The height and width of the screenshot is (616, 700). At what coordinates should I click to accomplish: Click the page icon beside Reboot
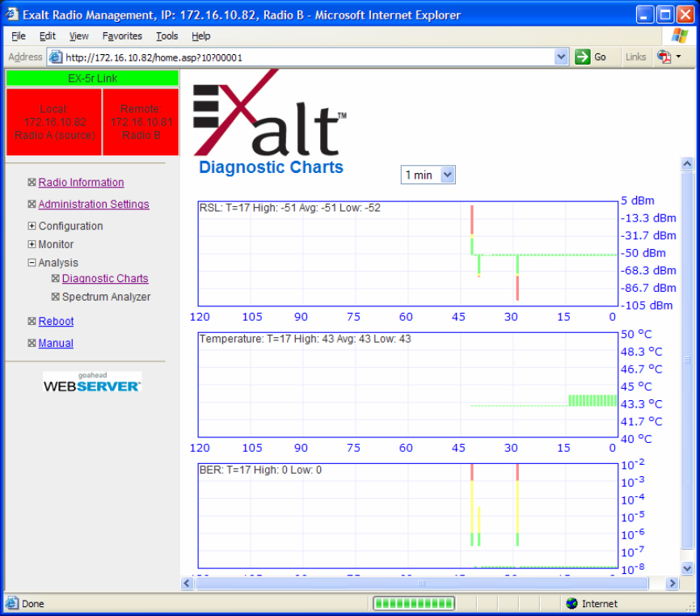point(32,321)
